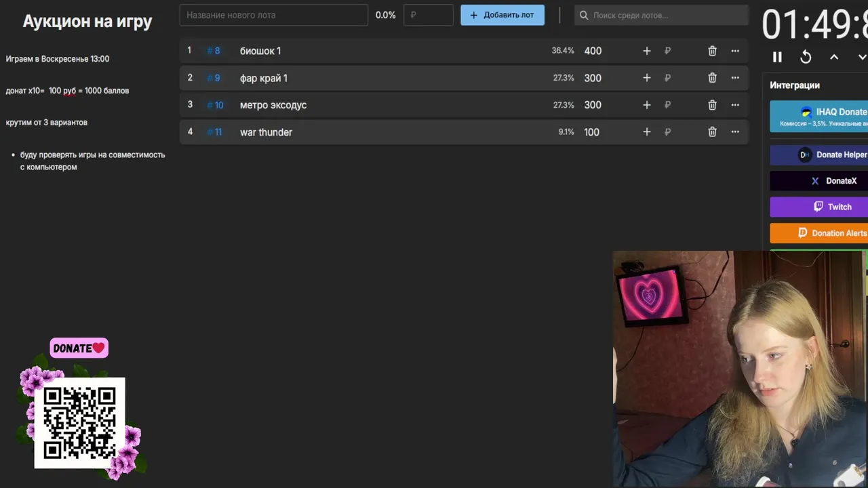Click ruble icon in метро эксодус row
868x488 pixels.
pyautogui.click(x=668, y=105)
